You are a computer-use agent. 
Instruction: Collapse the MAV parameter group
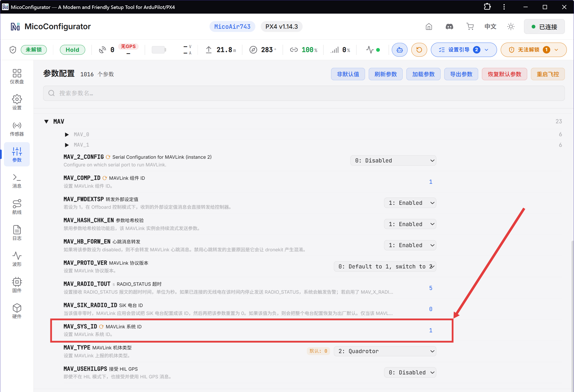46,121
